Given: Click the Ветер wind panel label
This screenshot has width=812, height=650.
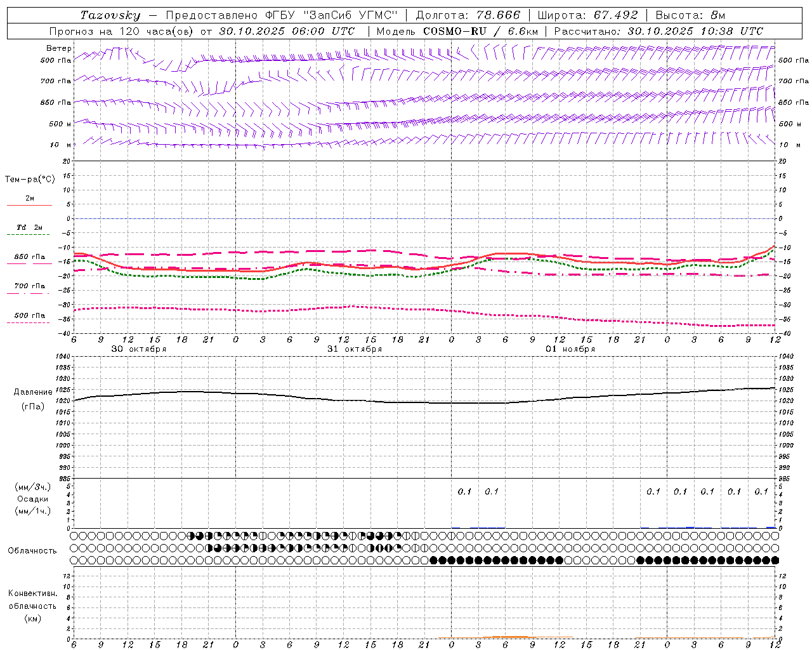Looking at the screenshot, I should [x=59, y=48].
